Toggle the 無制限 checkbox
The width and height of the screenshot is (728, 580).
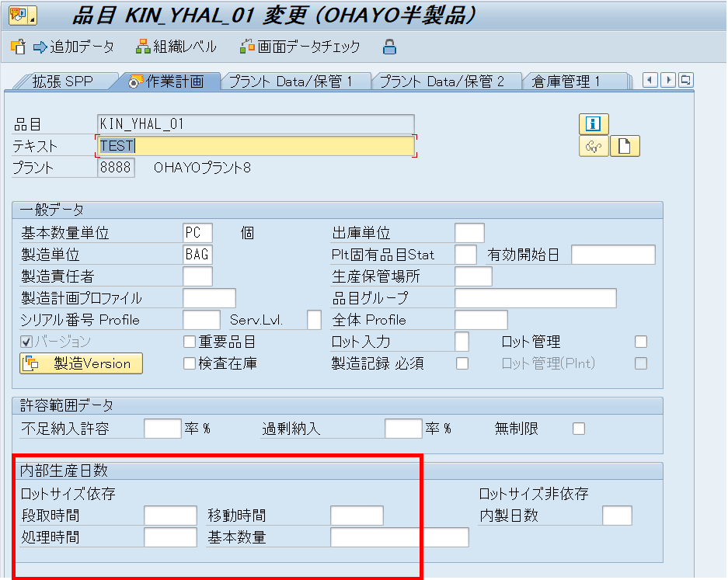click(x=578, y=429)
